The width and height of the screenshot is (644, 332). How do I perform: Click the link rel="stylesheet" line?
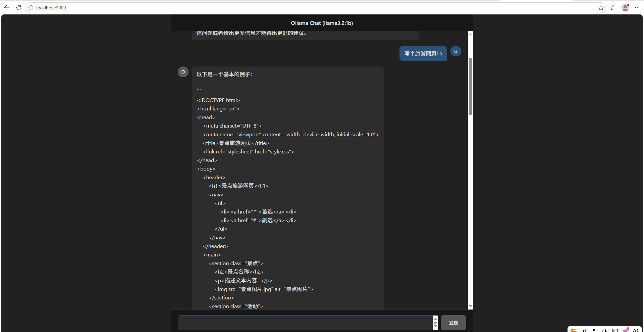[x=248, y=152]
